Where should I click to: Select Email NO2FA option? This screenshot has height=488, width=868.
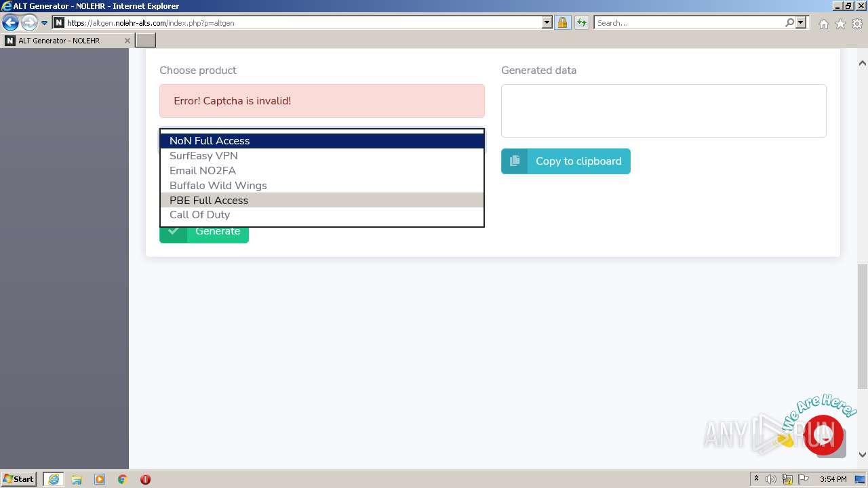tap(322, 171)
